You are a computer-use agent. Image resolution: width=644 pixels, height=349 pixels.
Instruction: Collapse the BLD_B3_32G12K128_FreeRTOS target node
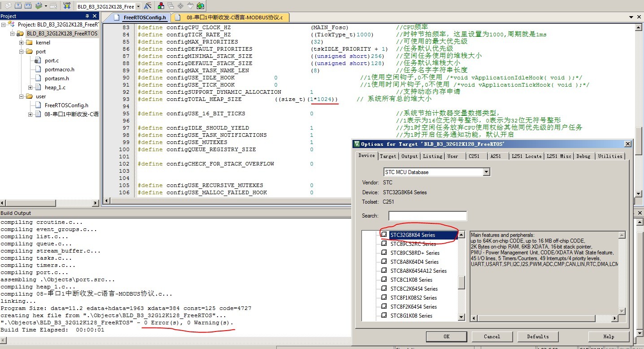[13, 33]
